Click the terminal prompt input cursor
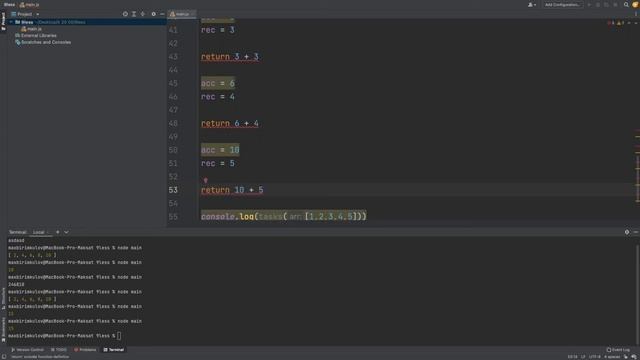The height and width of the screenshot is (360, 640). pyautogui.click(x=119, y=336)
